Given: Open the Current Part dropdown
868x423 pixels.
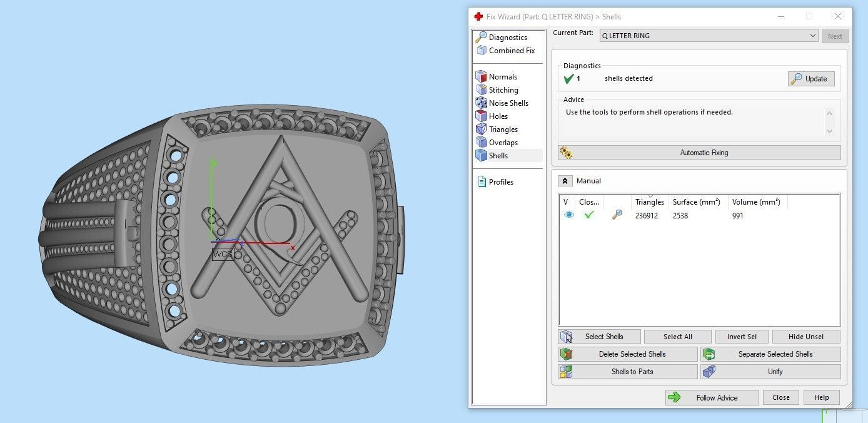Looking at the screenshot, I should tap(709, 36).
